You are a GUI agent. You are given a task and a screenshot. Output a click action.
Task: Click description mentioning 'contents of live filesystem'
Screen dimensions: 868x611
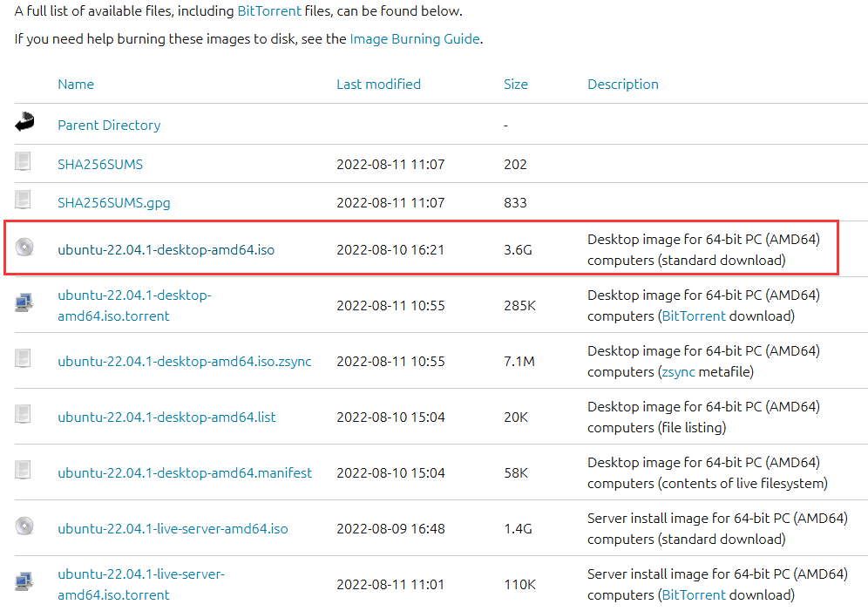click(x=708, y=473)
